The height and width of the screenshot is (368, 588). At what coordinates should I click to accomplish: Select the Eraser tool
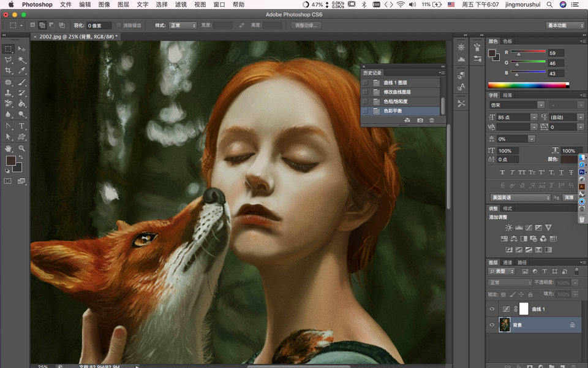[x=8, y=104]
